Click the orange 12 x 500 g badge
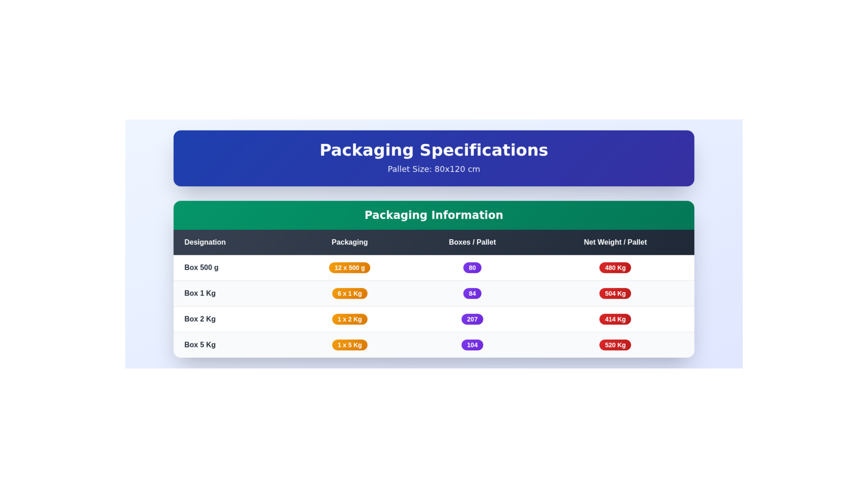 click(x=349, y=268)
